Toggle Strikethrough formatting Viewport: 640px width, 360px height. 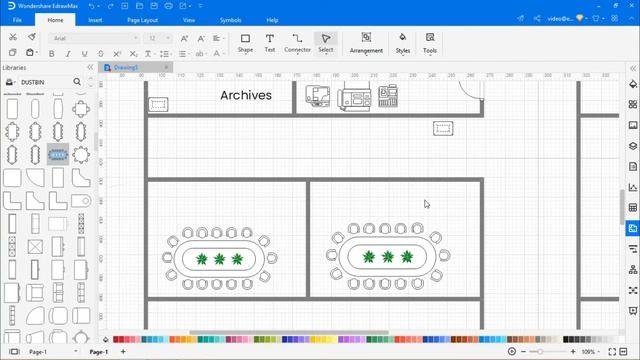point(101,54)
